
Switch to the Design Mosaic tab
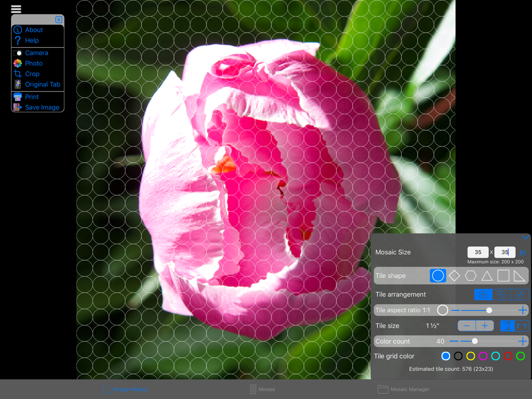125,389
